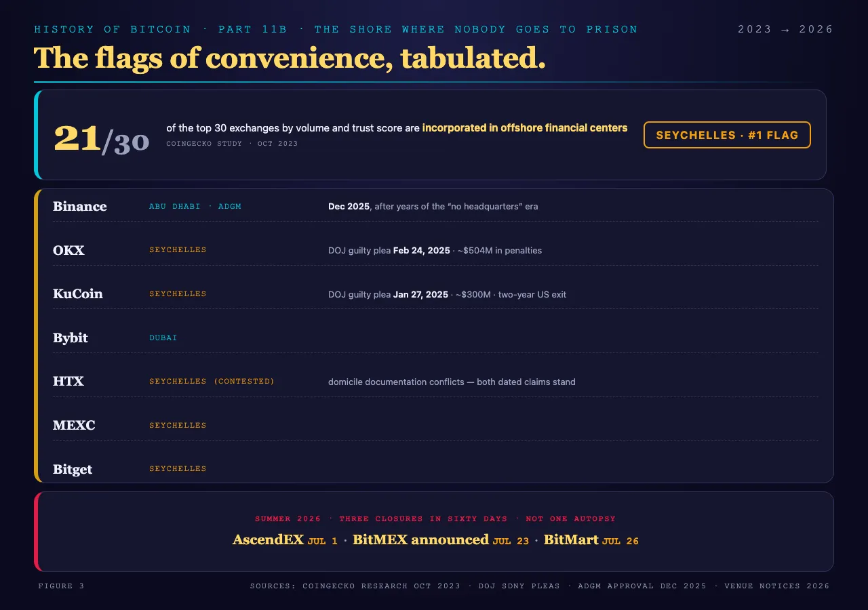Select the "Binance" exchange name

[x=80, y=206]
